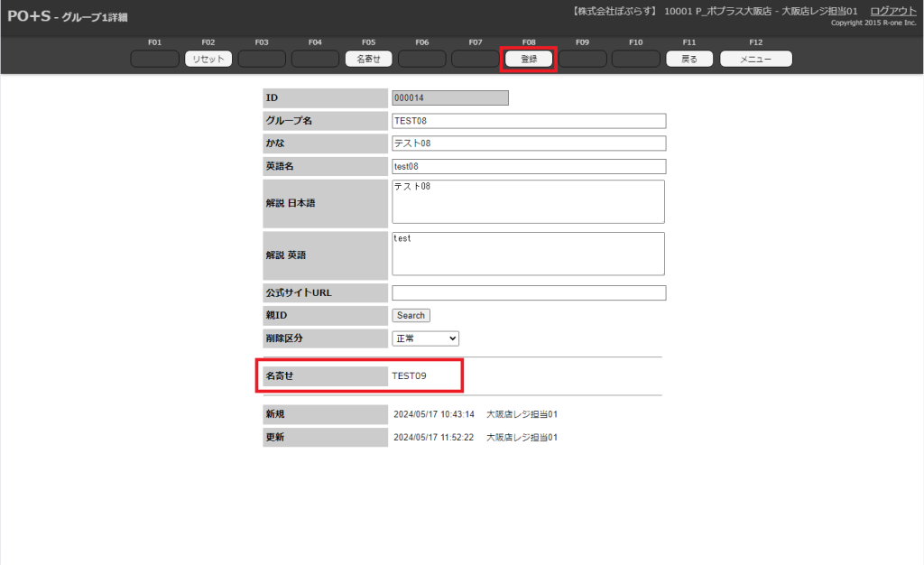Click the Search button for 親ID
The height and width of the screenshot is (565, 924).
[x=411, y=316]
